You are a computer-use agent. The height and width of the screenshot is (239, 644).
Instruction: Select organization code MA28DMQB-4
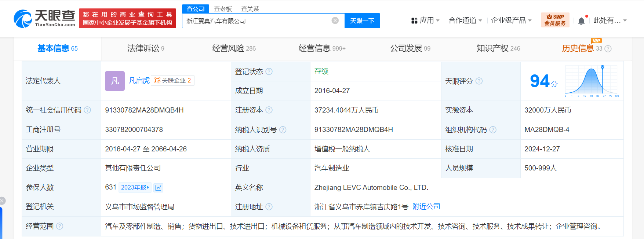(547, 129)
